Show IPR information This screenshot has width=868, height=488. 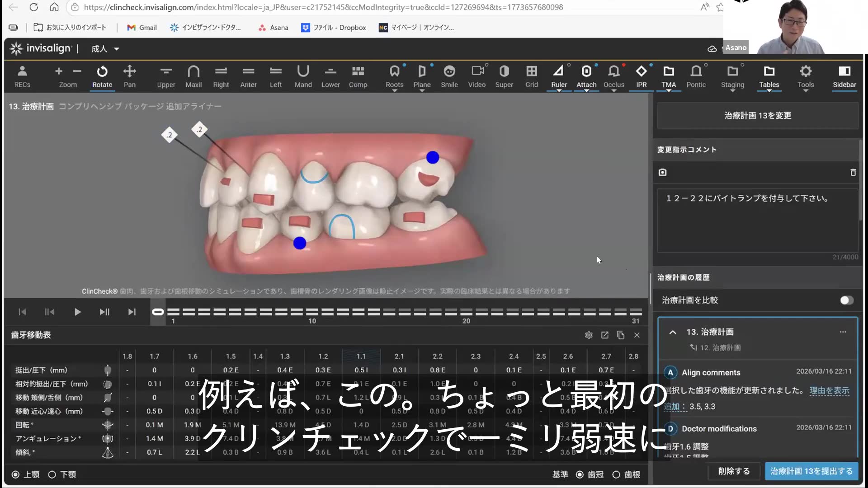641,77
